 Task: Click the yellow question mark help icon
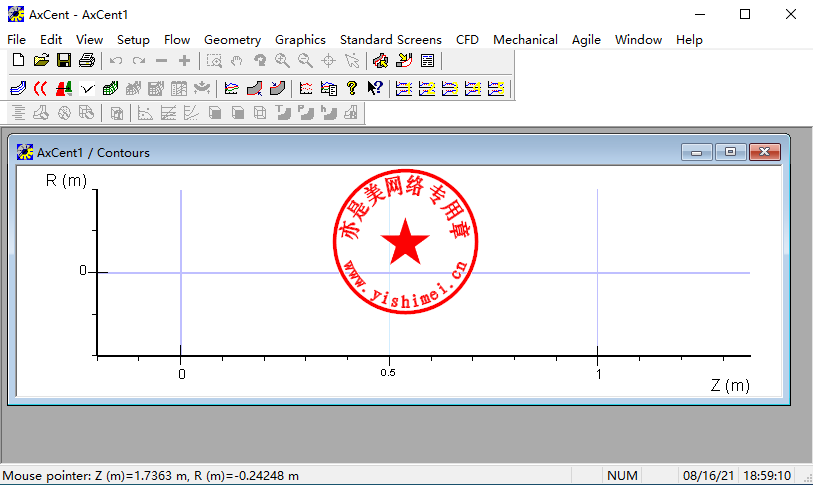click(x=352, y=88)
